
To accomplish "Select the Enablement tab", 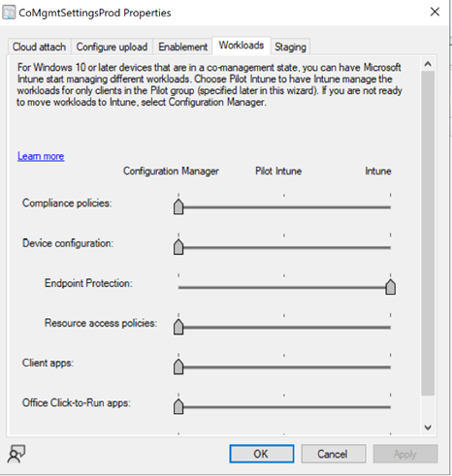I will 182,47.
